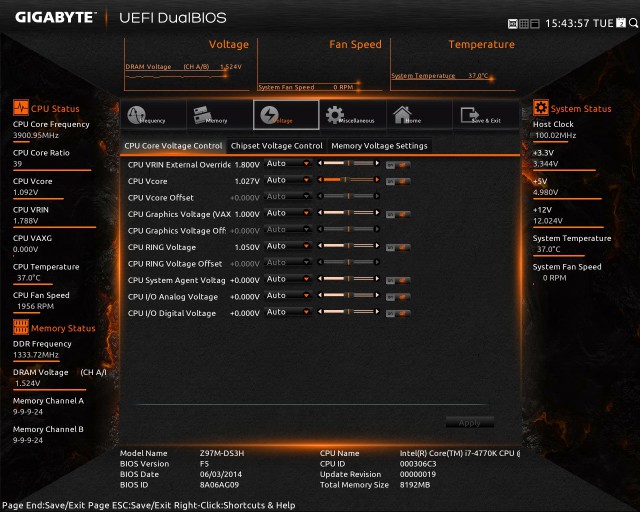Viewport: 640px width, 512px height.
Task: Increase CPU I/O Analog Voltage with right arrow
Action: pos(377,295)
